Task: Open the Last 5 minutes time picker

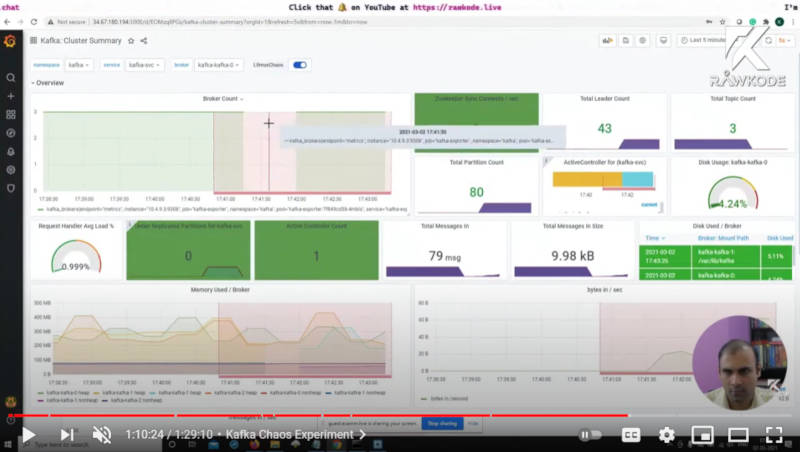Action: coord(703,40)
